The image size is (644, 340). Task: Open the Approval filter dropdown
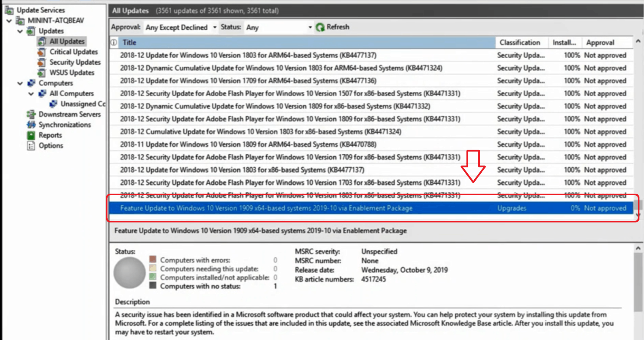[x=181, y=27]
